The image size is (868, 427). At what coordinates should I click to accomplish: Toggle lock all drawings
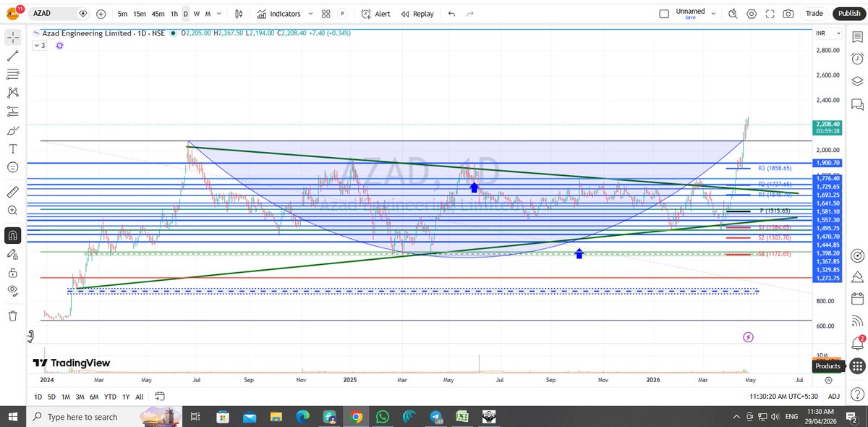pos(12,273)
